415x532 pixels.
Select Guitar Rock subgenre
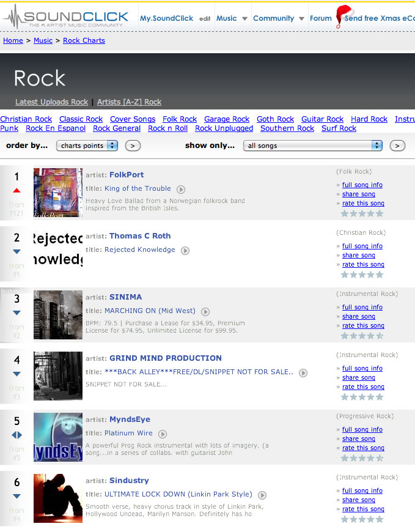pos(323,119)
